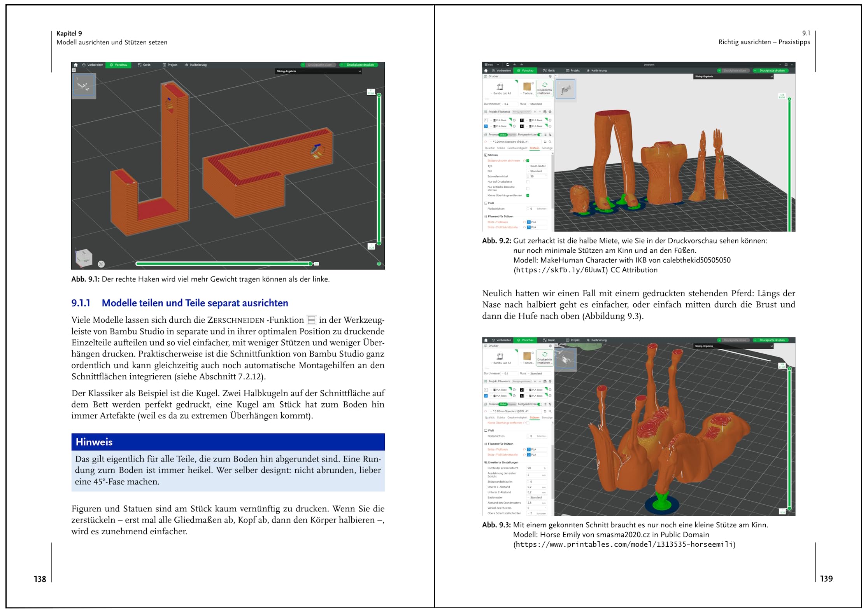Open the Stütz-/Floß Schnittstelle PLA dropdown in Abb. 9.2

coord(537,227)
